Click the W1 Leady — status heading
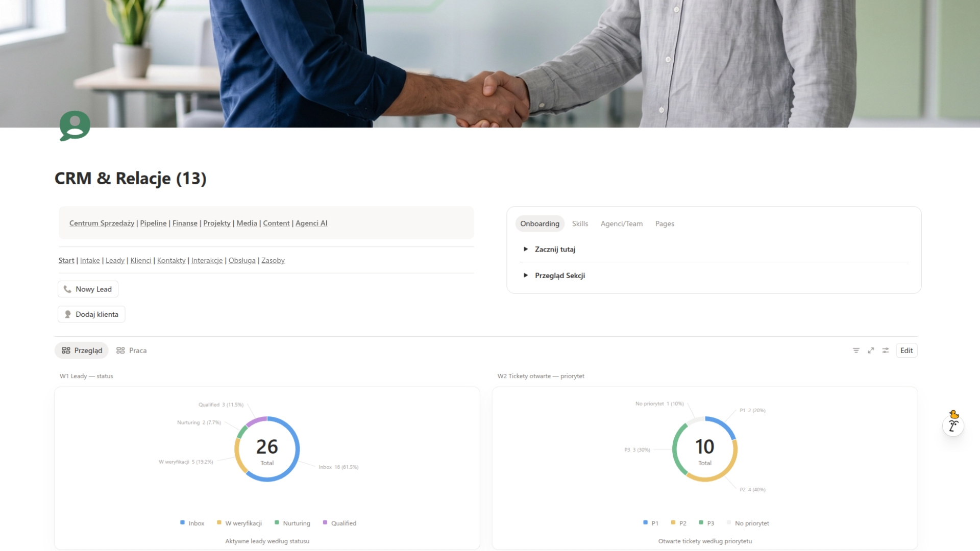The width and height of the screenshot is (980, 551). (86, 376)
